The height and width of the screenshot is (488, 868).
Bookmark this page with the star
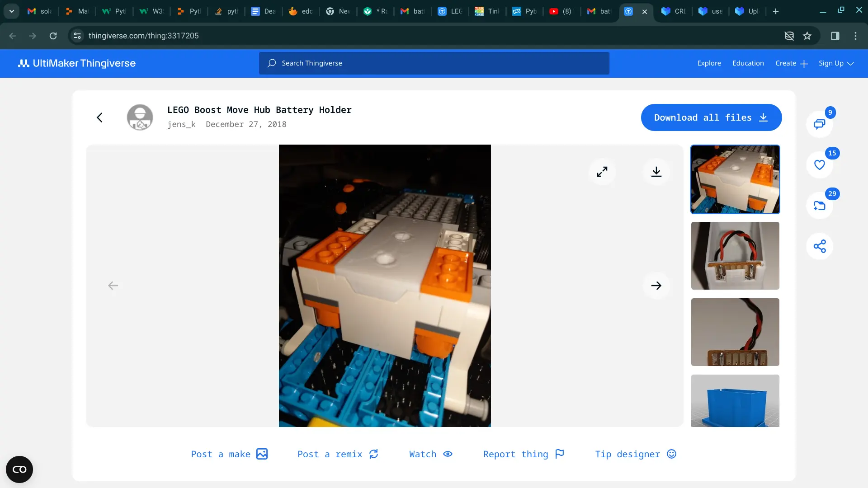[x=807, y=36]
